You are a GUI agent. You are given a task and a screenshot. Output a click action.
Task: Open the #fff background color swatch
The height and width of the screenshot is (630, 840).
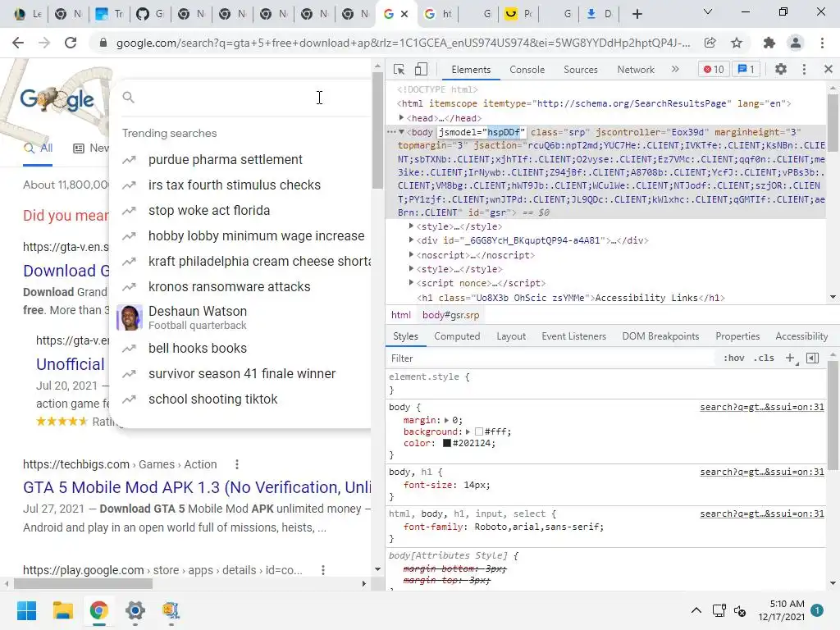click(x=479, y=431)
